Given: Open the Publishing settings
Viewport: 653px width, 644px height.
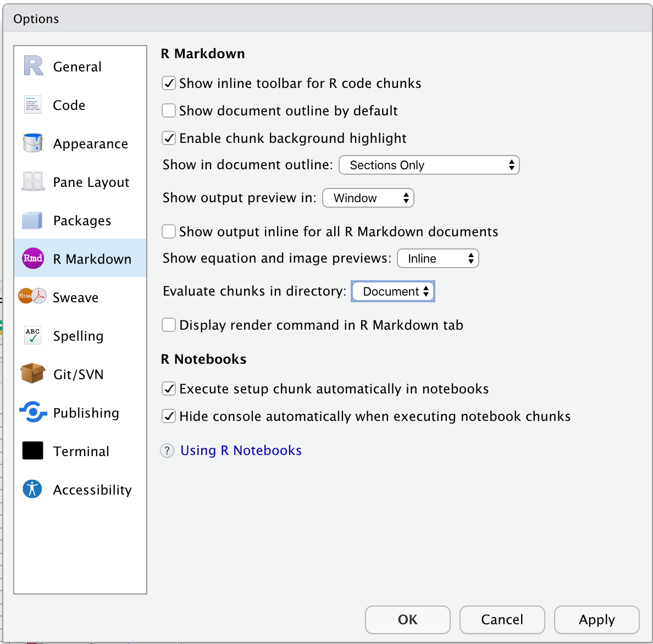Looking at the screenshot, I should (x=80, y=412).
